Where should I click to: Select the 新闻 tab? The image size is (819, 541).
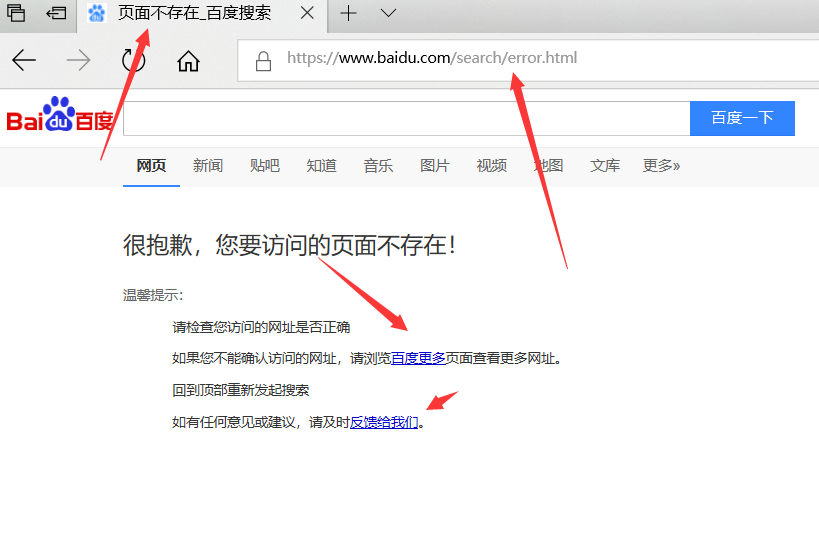pos(208,166)
